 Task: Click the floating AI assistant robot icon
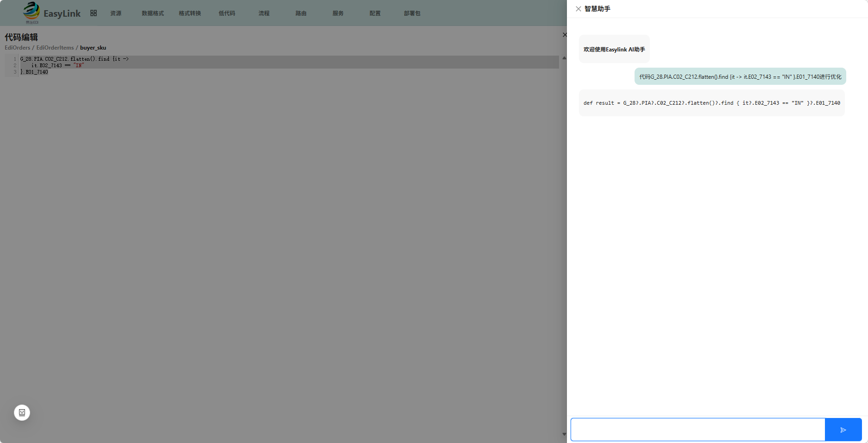click(x=22, y=412)
